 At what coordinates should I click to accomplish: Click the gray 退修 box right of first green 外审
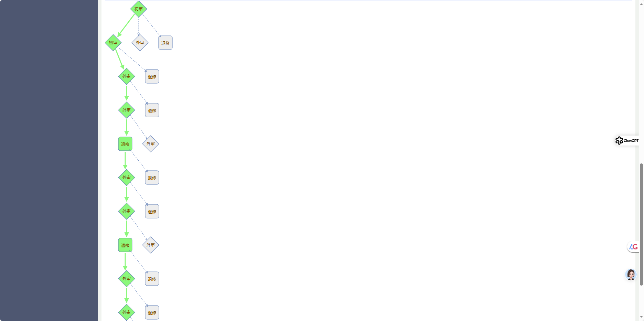(x=152, y=76)
